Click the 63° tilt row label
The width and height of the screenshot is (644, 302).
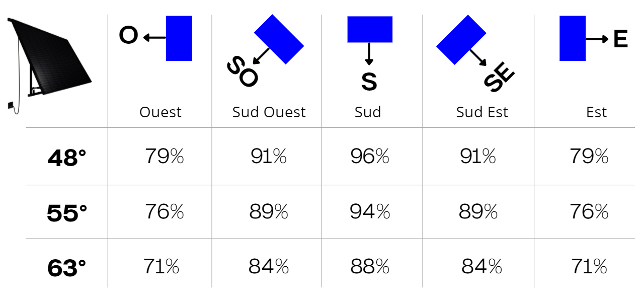point(67,268)
